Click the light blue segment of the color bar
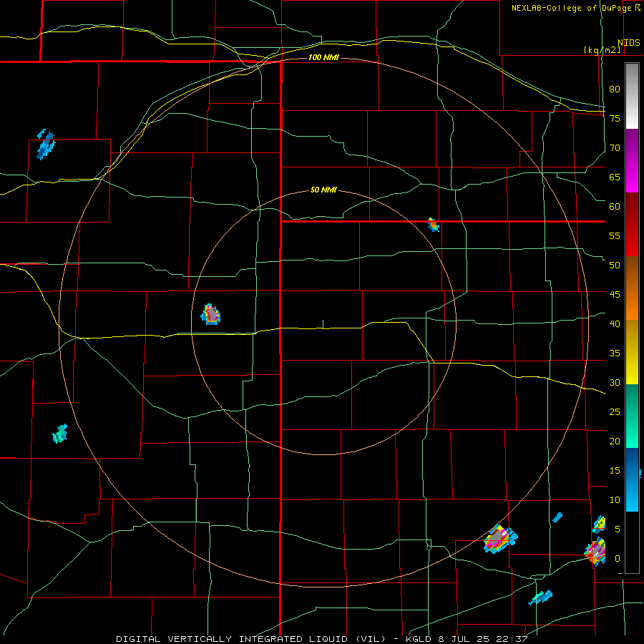644x644 pixels. pos(632,479)
